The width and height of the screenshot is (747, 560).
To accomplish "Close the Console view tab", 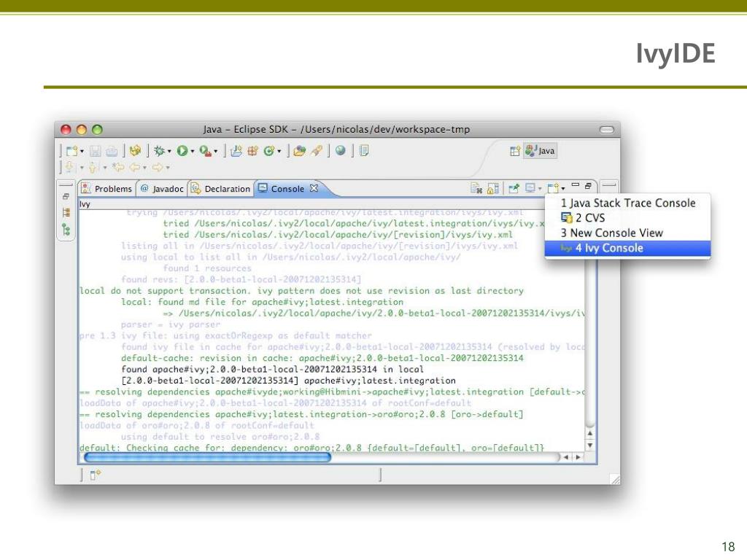I will pyautogui.click(x=314, y=188).
